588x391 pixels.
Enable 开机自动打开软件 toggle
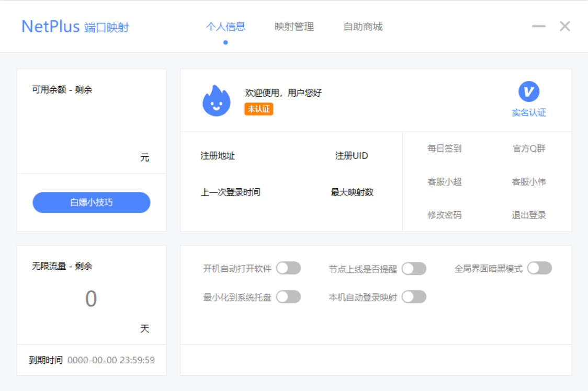coord(288,268)
